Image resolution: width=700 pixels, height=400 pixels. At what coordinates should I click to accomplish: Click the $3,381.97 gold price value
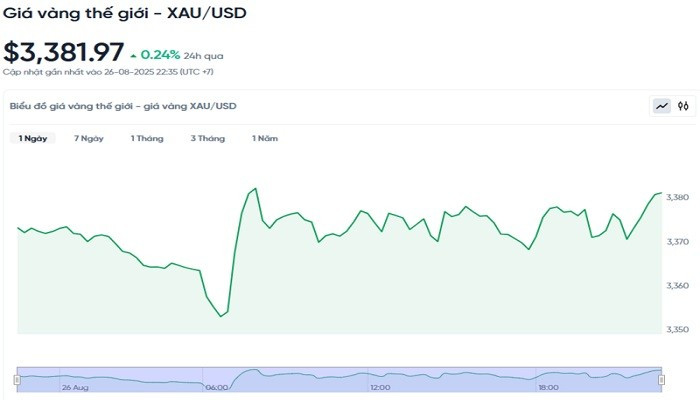64,51
